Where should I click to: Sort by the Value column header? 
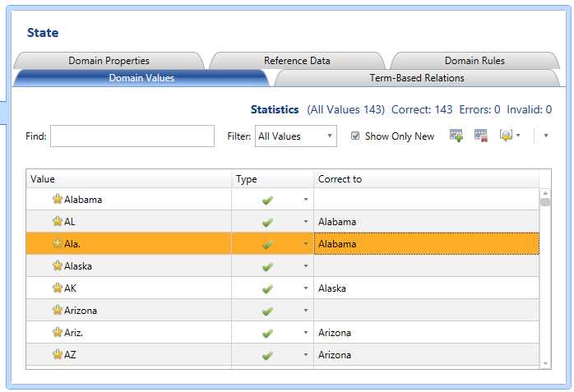coord(129,178)
